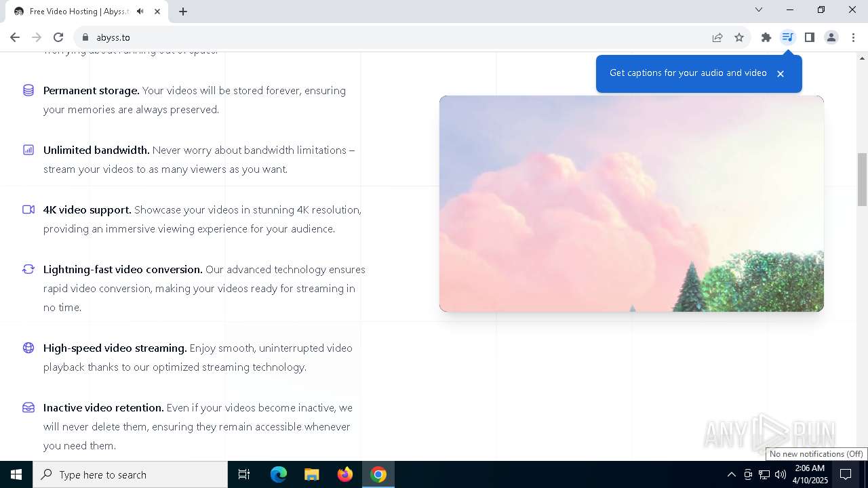Open a new tab with plus button
Image resolution: width=868 pixels, height=488 pixels.
tap(183, 12)
